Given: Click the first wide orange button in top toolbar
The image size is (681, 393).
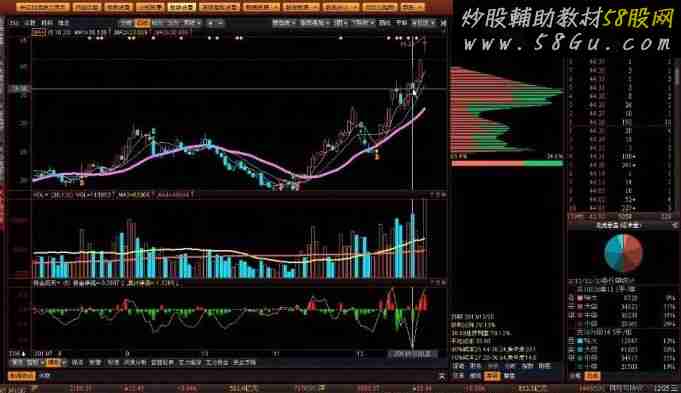Looking at the screenshot, I should 43,7.
